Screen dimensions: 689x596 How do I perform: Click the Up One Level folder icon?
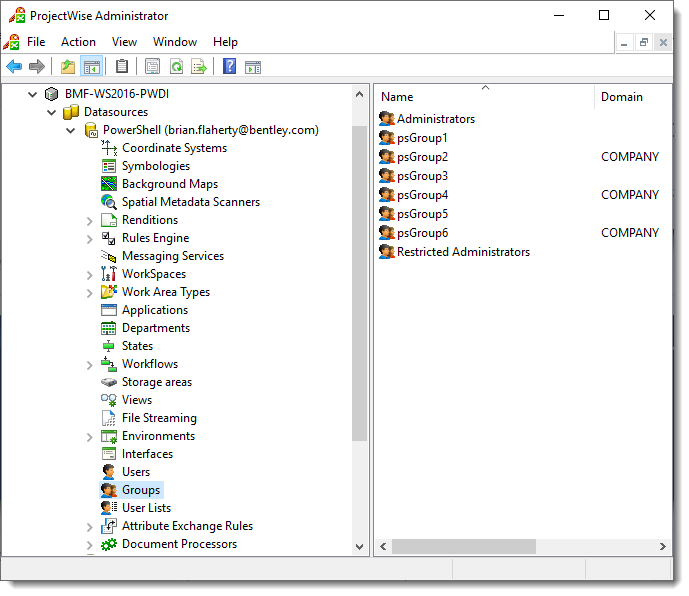coord(67,67)
